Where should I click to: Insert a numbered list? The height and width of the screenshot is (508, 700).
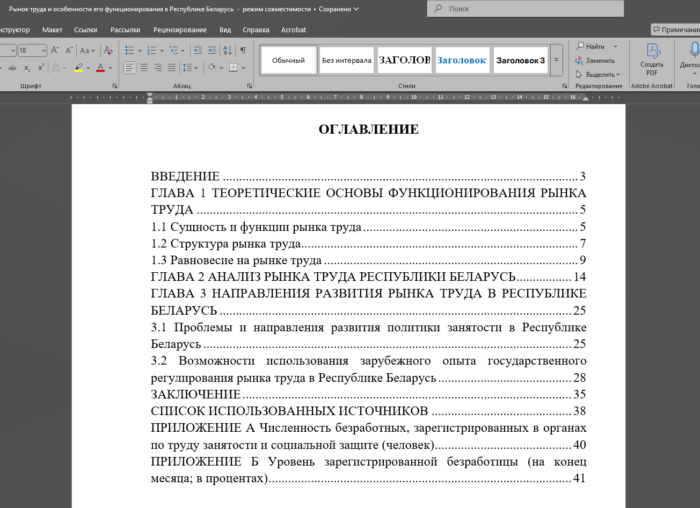click(x=152, y=50)
